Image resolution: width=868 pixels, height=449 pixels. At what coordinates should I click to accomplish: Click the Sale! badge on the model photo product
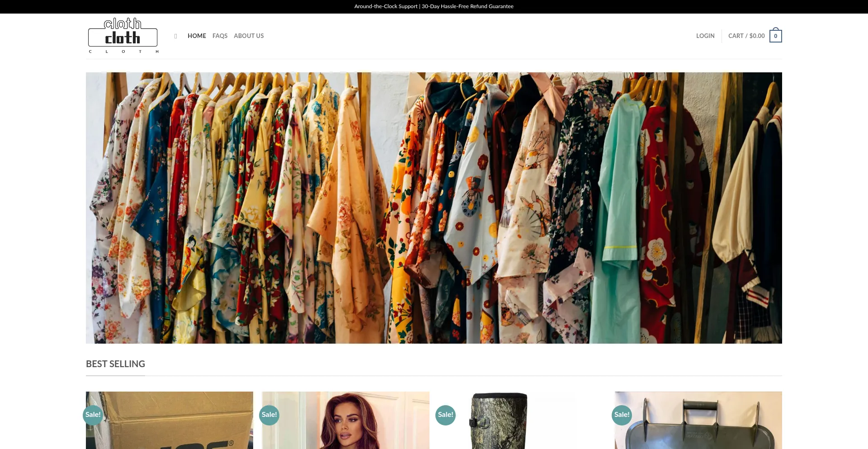[269, 414]
